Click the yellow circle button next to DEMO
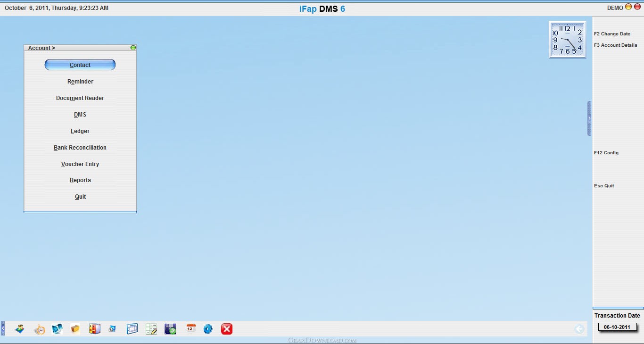Viewport: 644px width, 344px height. coord(628,7)
